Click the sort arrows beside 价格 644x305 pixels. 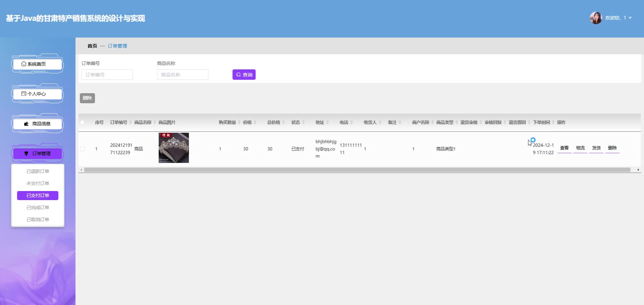point(255,122)
